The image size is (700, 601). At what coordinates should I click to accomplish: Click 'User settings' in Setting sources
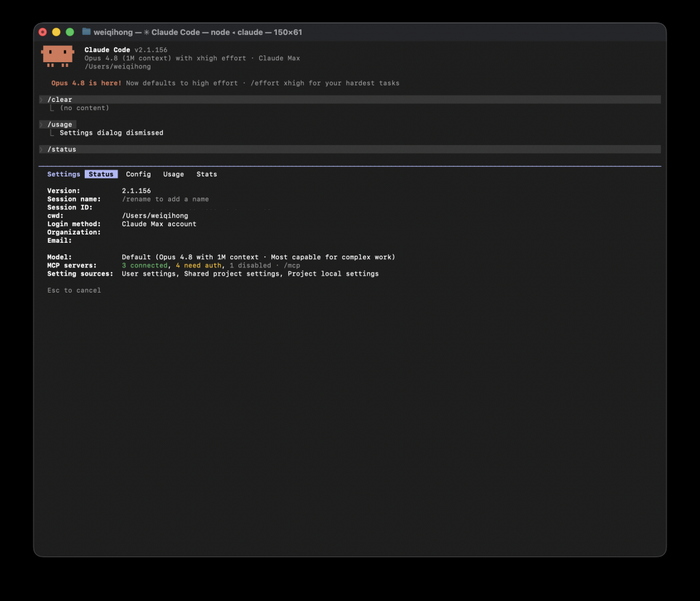pos(148,273)
